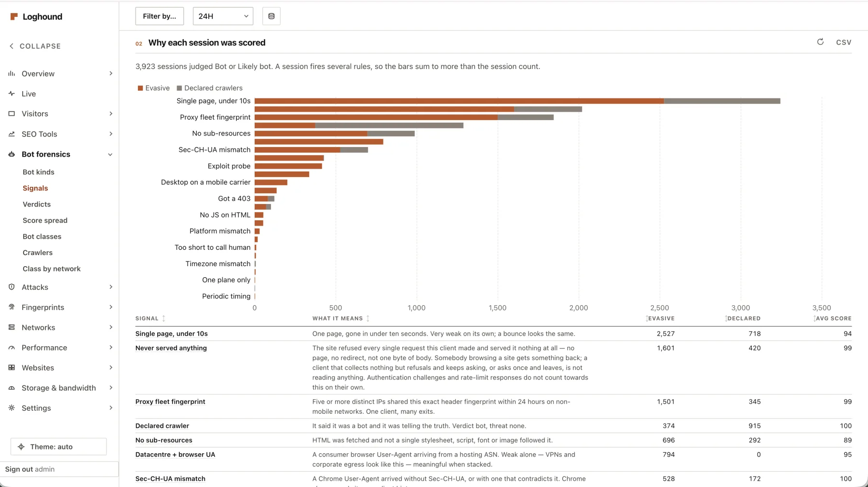Open the 24H time range dropdown

point(223,16)
